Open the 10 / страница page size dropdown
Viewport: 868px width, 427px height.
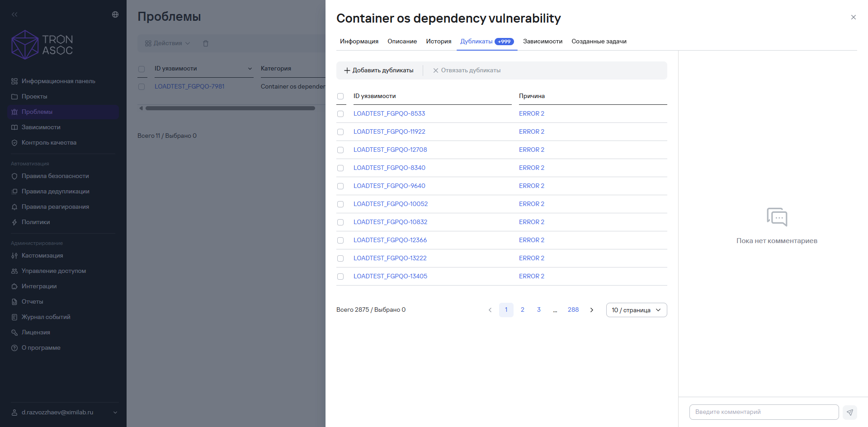(x=637, y=310)
